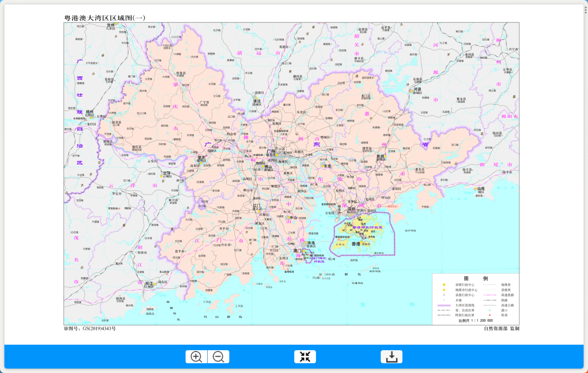
Task: Click the 图例 legend heading
Action: (476, 278)
